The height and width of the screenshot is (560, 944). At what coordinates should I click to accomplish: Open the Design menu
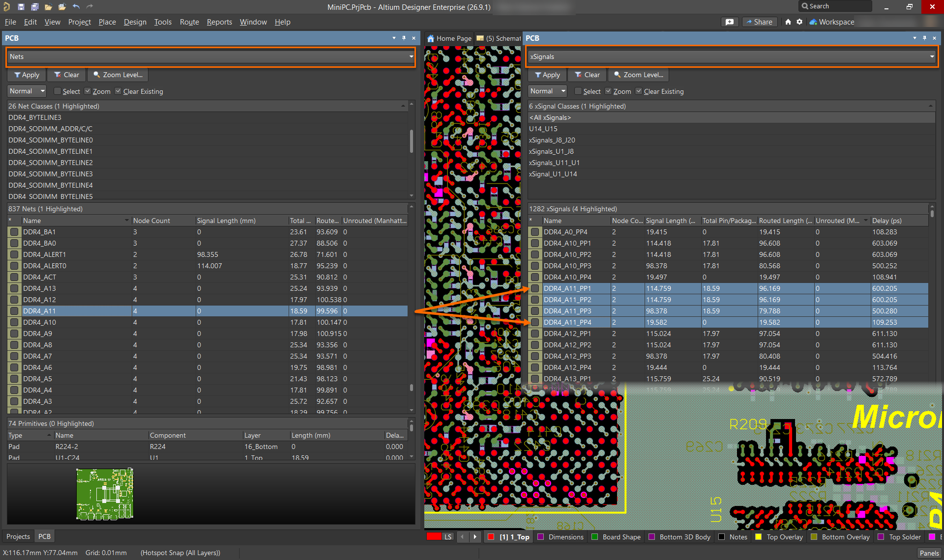click(x=135, y=22)
